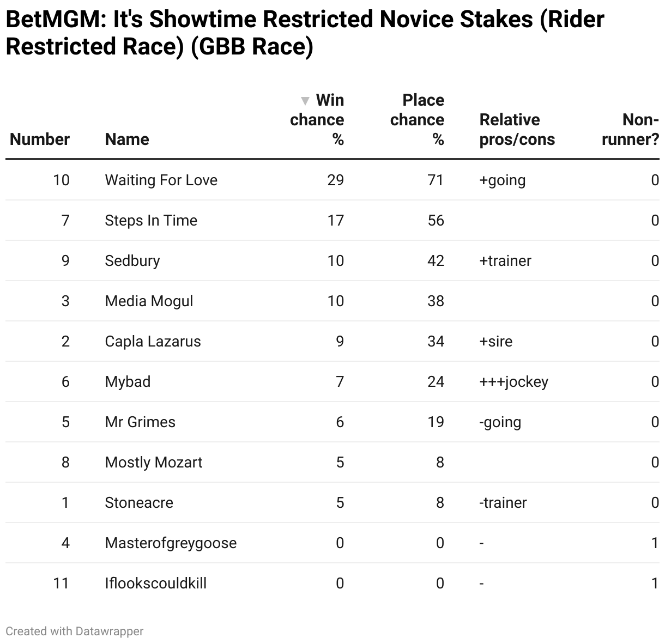Click the -going tag for Mr Grimes
This screenshot has height=644, width=665.
(500, 422)
